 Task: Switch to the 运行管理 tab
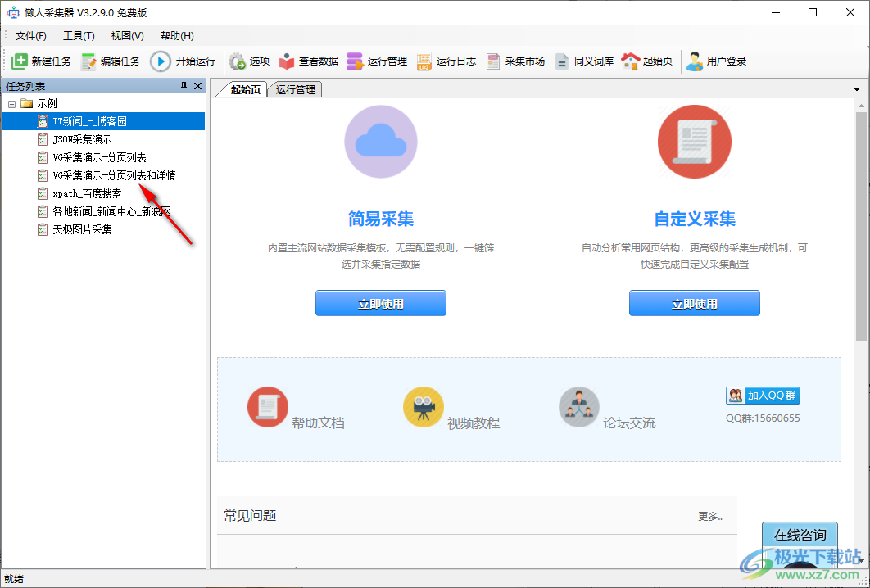295,89
